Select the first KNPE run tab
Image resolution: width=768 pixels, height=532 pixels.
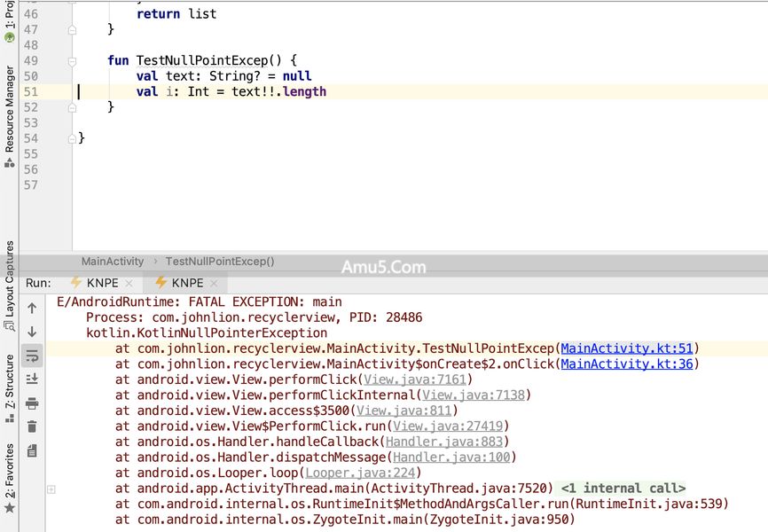102,283
